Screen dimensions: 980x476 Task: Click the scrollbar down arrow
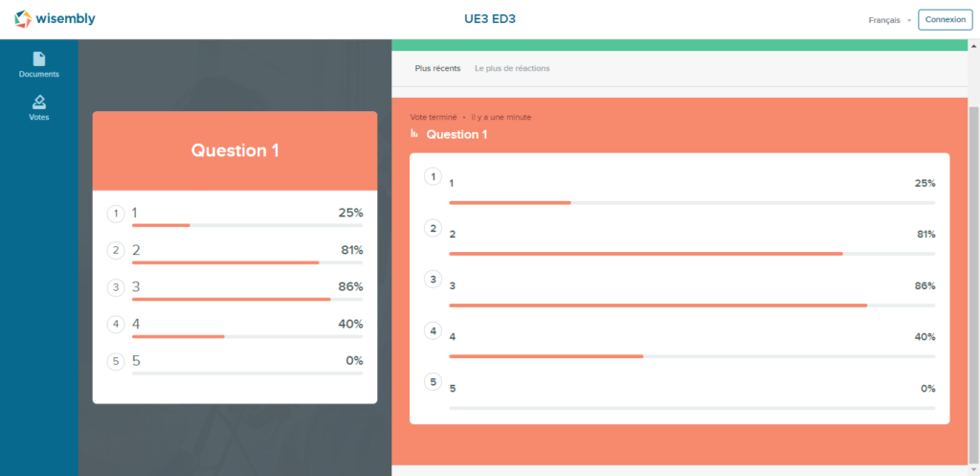pos(973,469)
